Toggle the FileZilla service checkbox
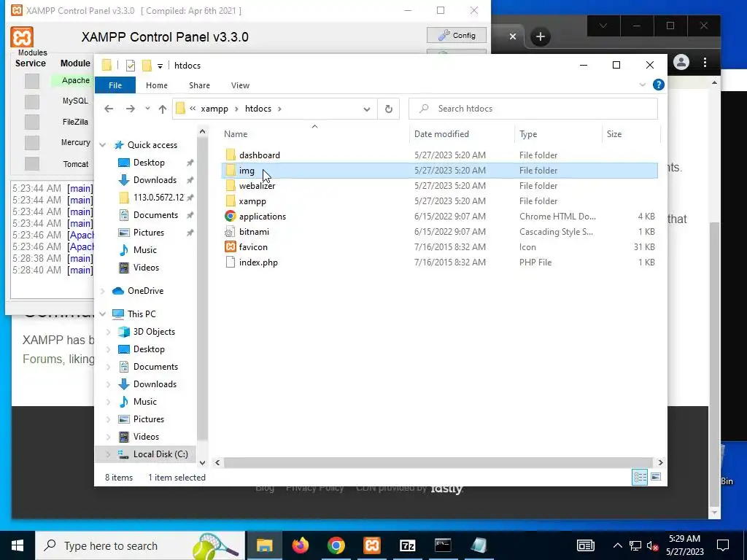 32,122
